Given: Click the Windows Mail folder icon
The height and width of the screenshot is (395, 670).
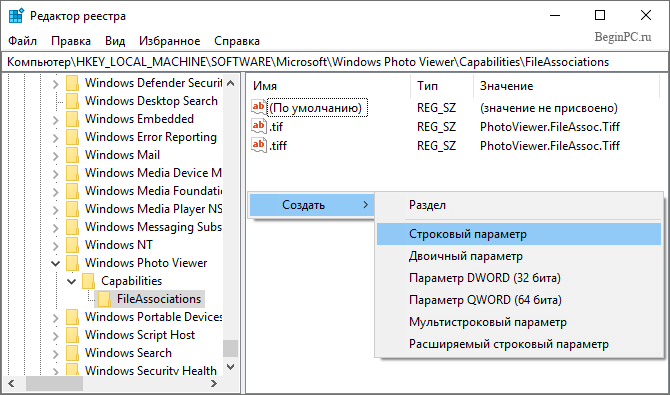Looking at the screenshot, I should [x=73, y=155].
